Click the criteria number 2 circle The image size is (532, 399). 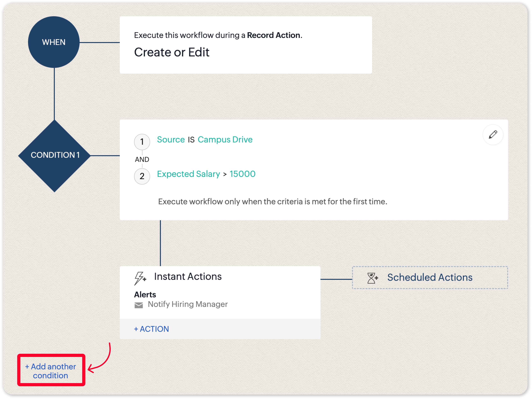pyautogui.click(x=142, y=176)
